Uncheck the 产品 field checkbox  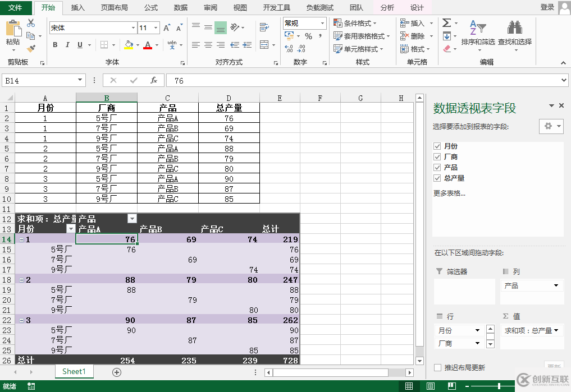point(437,167)
